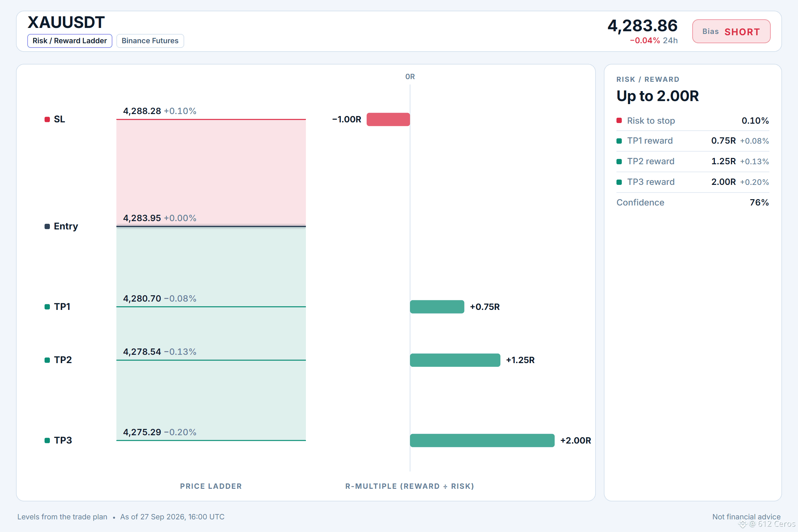The image size is (798, 532).
Task: Click the 4,283.95 entry price label
Action: point(142,218)
